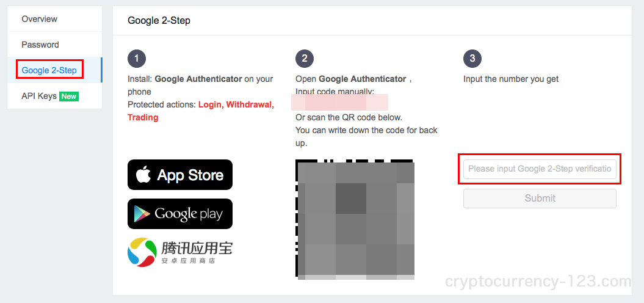Click the step 2 circle icon
The height and width of the screenshot is (303, 644).
(305, 59)
